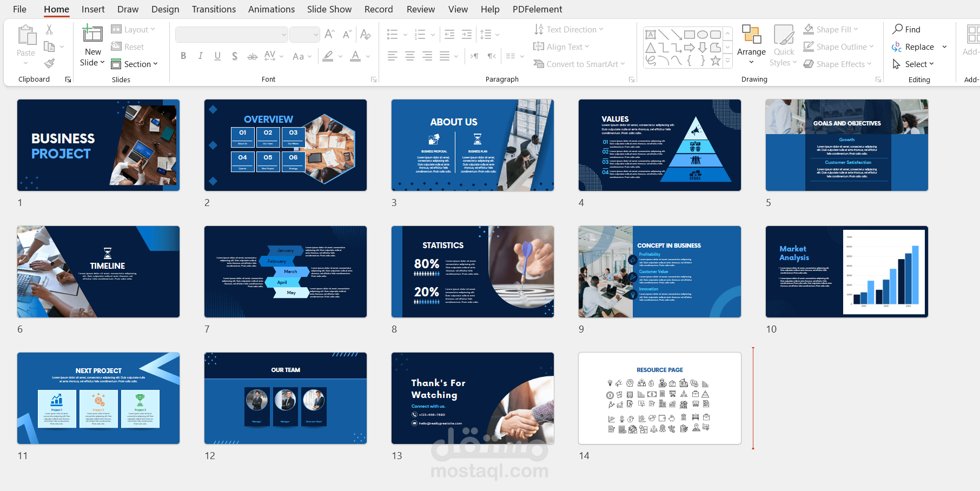Viewport: 980px width, 491px height.
Task: Open the Clipboard dialog launcher
Action: pos(68,79)
